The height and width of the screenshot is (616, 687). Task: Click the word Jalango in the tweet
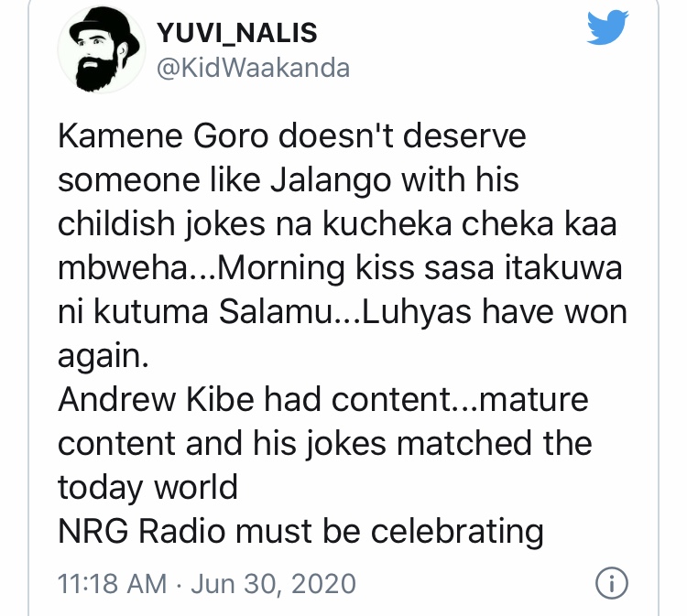point(331,181)
